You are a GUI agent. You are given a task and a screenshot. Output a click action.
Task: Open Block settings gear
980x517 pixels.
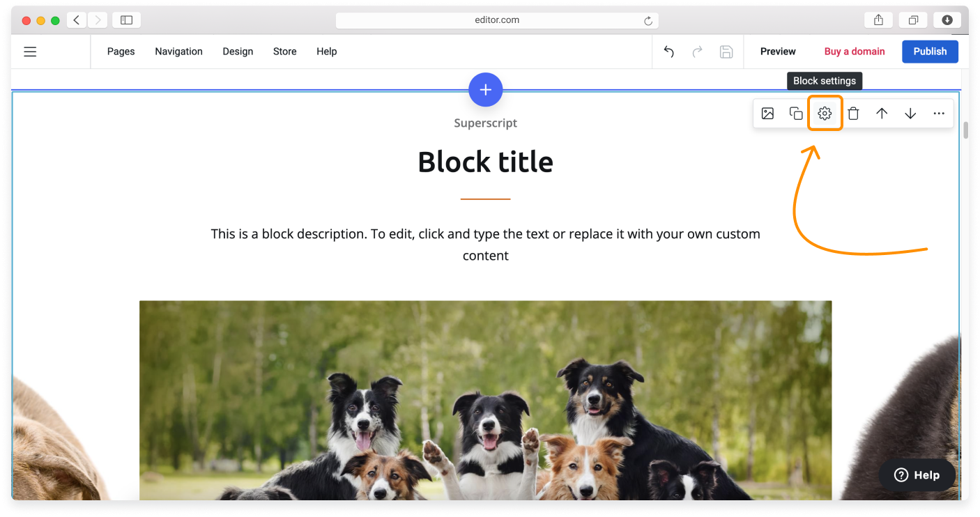[x=825, y=114]
